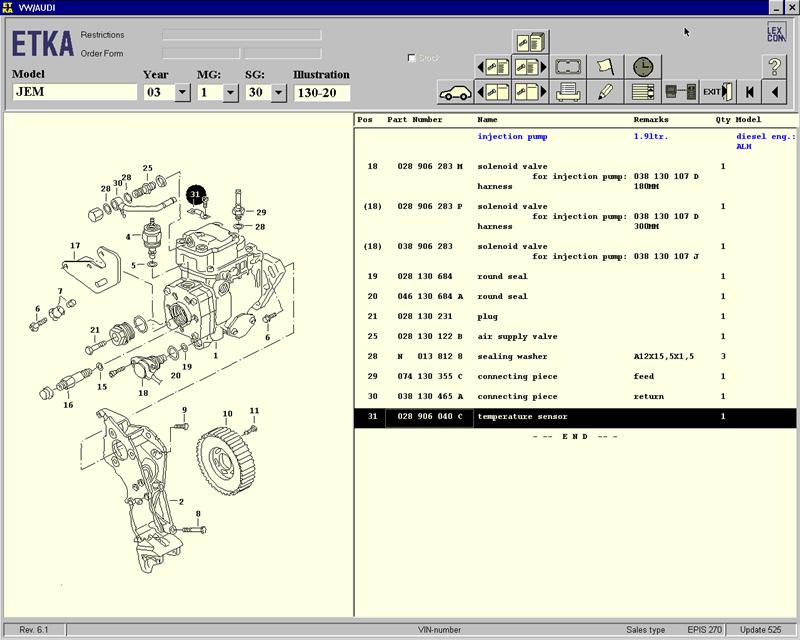
Task: Click left-arrow icon with blank page
Action: click(493, 92)
